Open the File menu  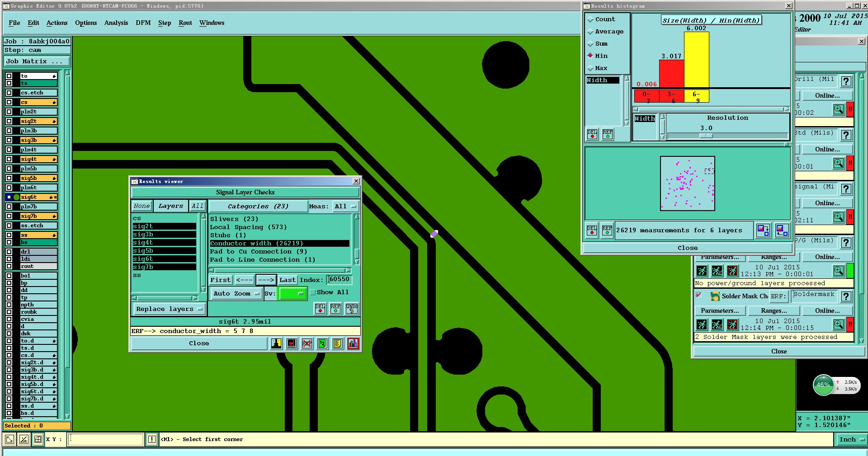[14, 23]
